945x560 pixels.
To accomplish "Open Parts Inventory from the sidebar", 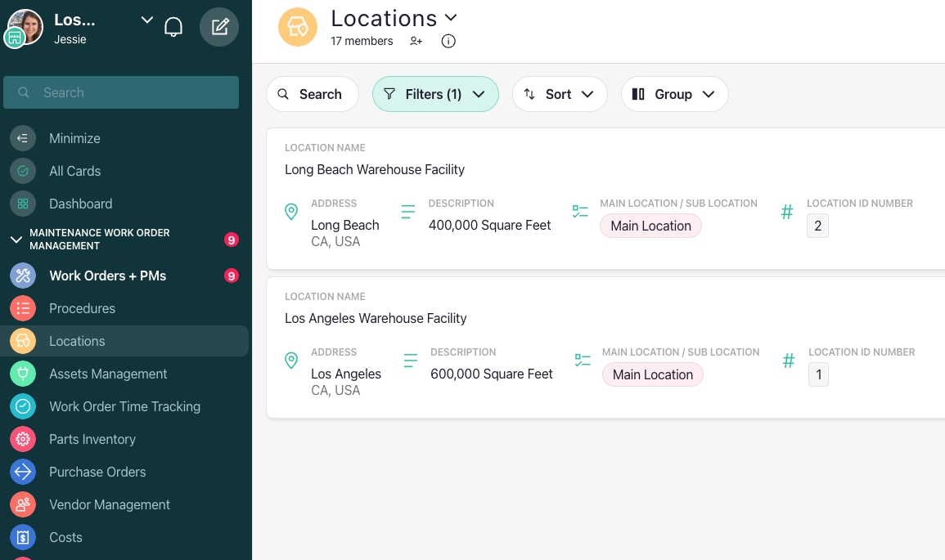I will pos(94,439).
